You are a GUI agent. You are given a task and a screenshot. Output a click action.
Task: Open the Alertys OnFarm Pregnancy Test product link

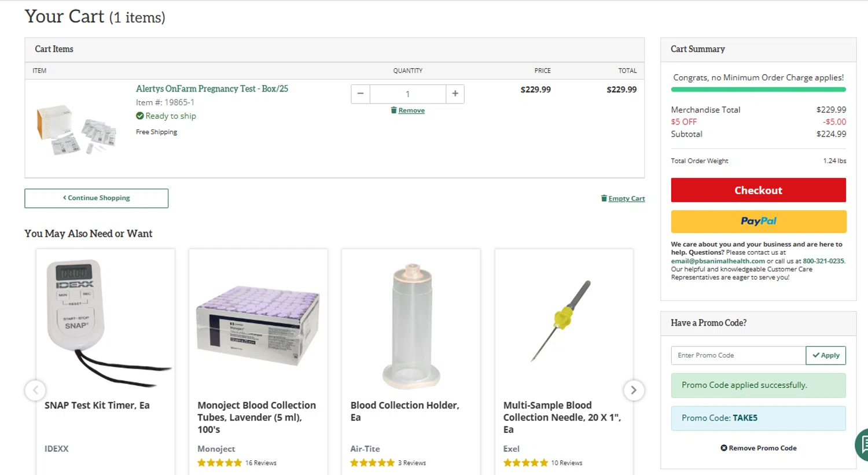click(212, 89)
